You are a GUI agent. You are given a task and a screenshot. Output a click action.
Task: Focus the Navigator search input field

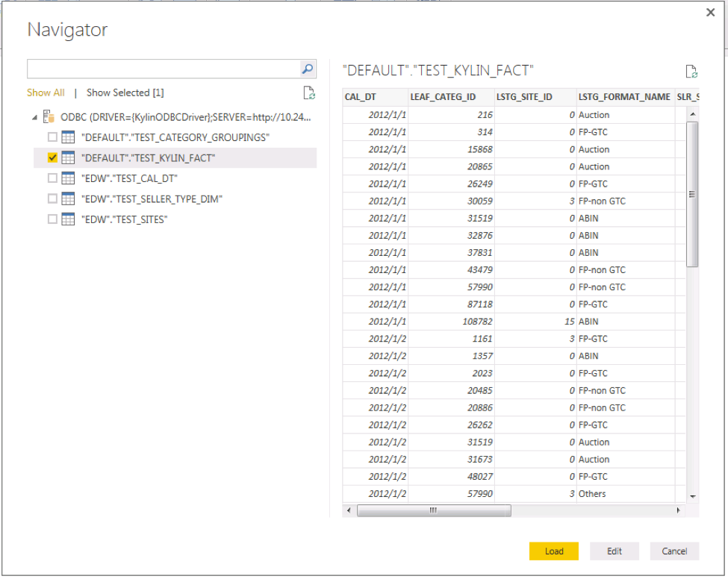[x=163, y=69]
